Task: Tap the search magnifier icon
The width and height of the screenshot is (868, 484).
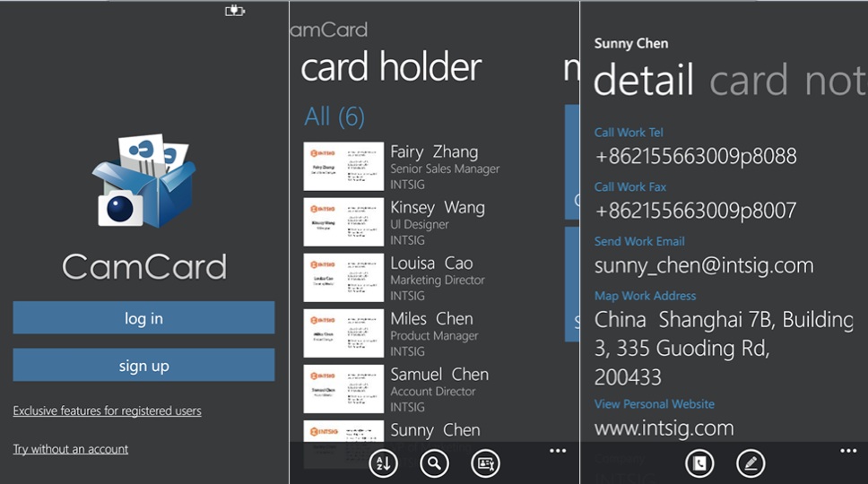Action: 434,463
